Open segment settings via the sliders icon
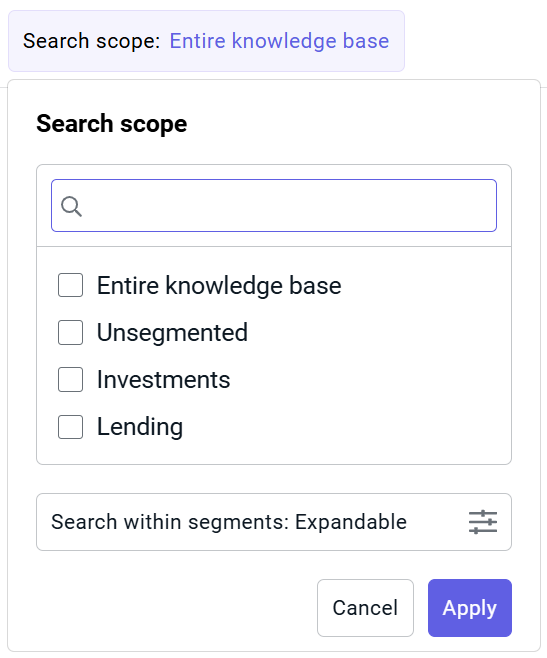Viewport: 547px width, 658px height. tap(483, 522)
